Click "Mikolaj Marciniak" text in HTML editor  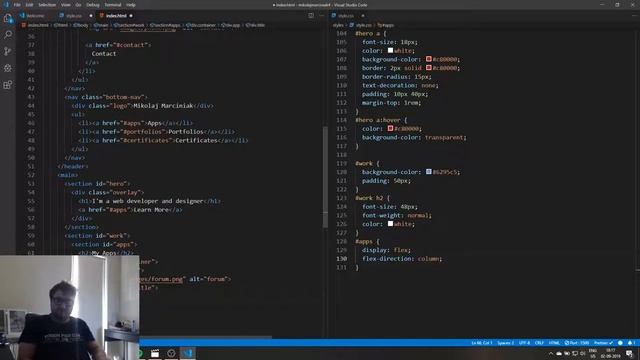point(163,105)
